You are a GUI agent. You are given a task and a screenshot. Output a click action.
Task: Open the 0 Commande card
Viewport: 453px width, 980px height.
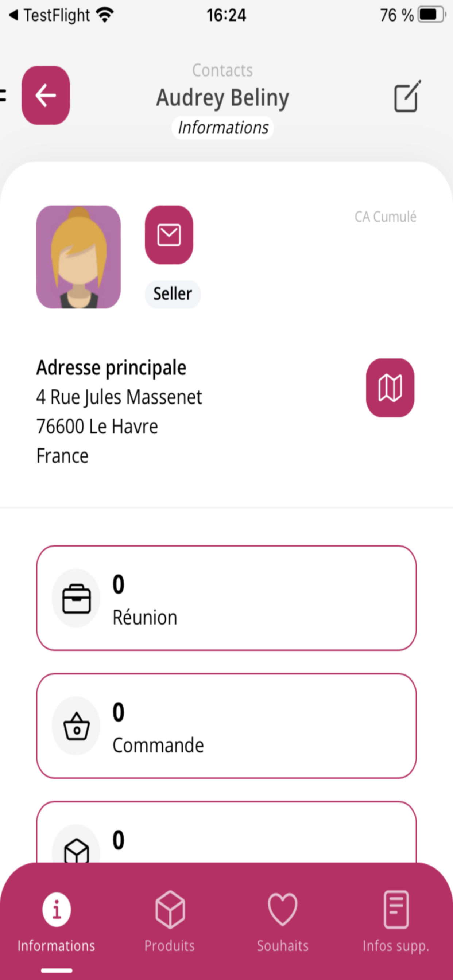[226, 726]
